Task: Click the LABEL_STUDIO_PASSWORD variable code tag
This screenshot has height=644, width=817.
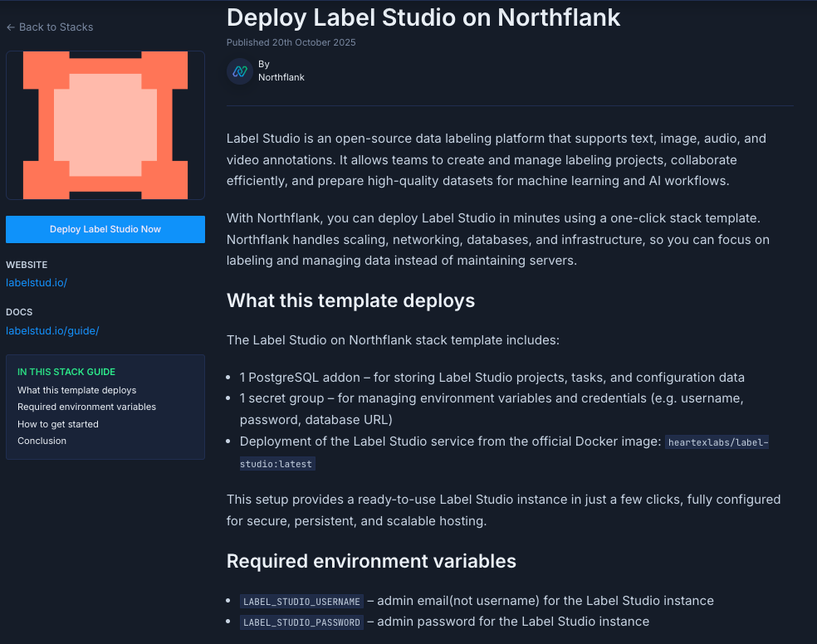Action: 301,622
